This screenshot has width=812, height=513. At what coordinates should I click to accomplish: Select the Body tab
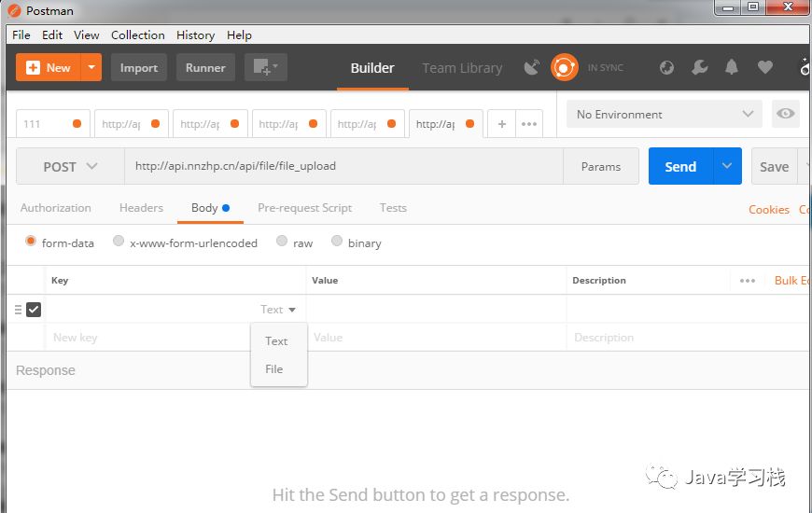[210, 208]
